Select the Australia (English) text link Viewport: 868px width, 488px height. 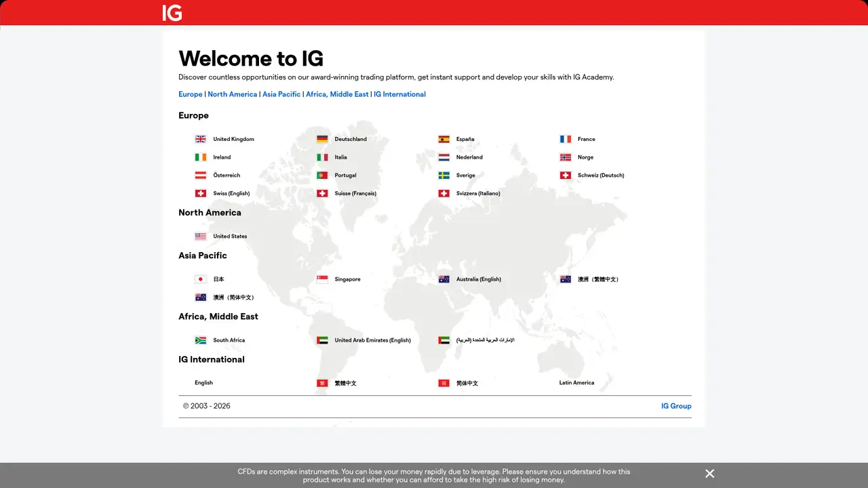(x=479, y=279)
